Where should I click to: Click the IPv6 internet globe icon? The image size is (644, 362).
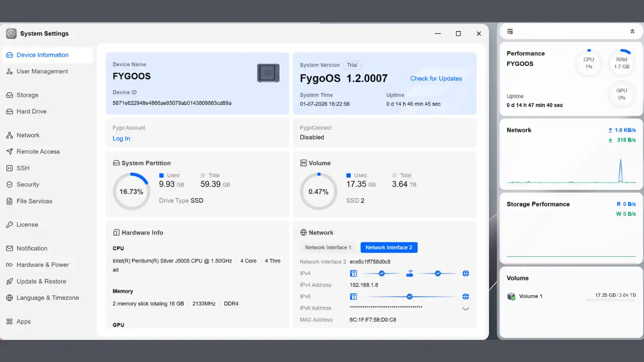[466, 296]
